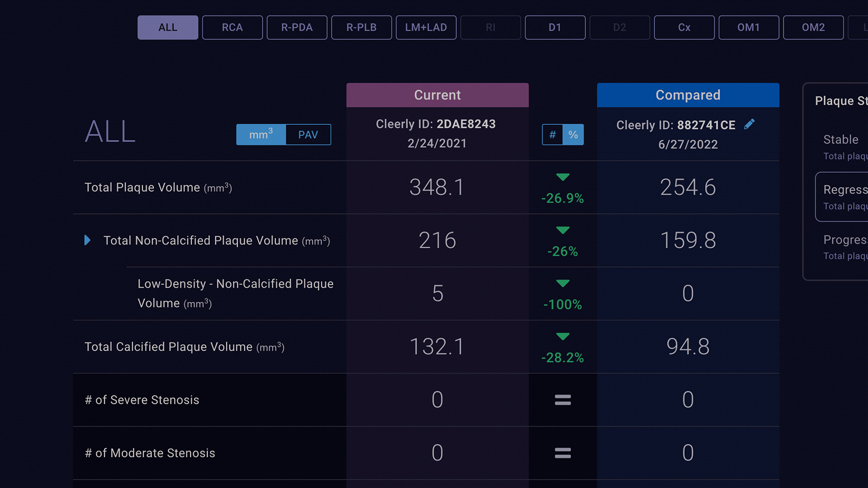The height and width of the screenshot is (488, 868).
Task: Switch units to mm³ display
Action: pos(261,135)
